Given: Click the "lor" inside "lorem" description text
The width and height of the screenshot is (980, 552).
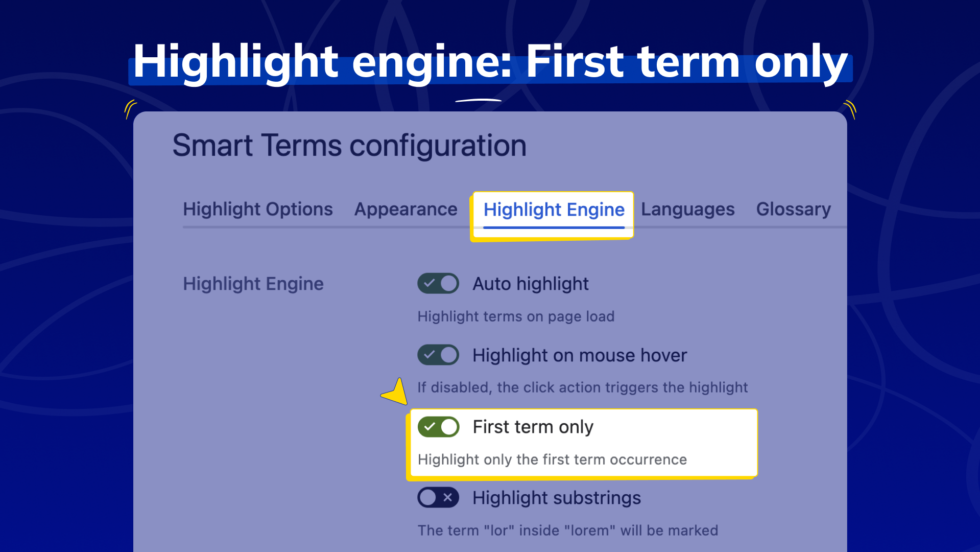Looking at the screenshot, I should coord(568,531).
